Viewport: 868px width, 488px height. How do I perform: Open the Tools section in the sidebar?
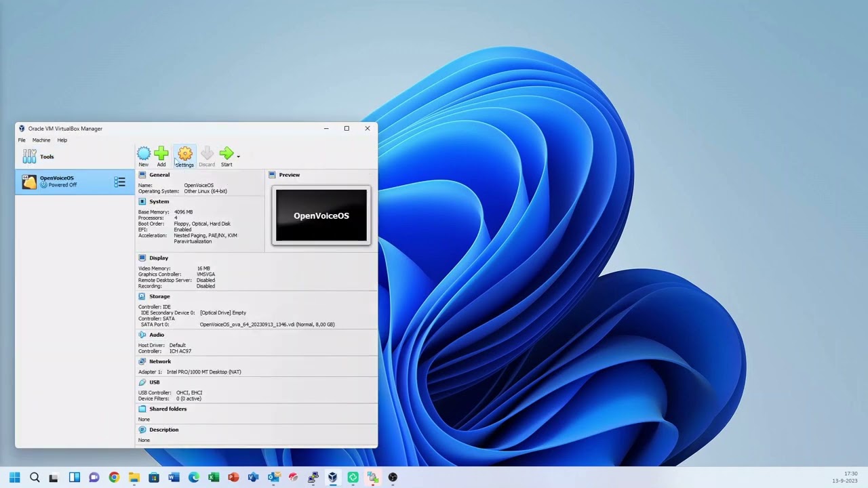[75, 157]
